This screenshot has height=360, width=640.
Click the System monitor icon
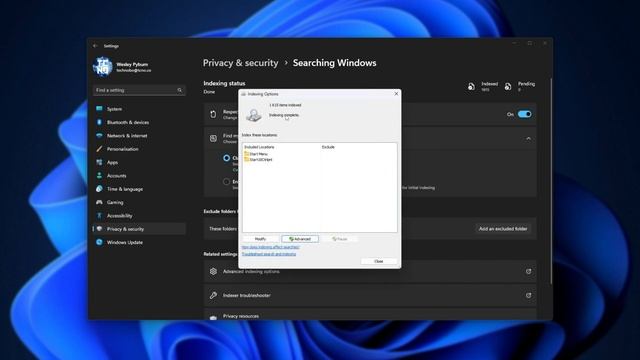pyautogui.click(x=99, y=109)
